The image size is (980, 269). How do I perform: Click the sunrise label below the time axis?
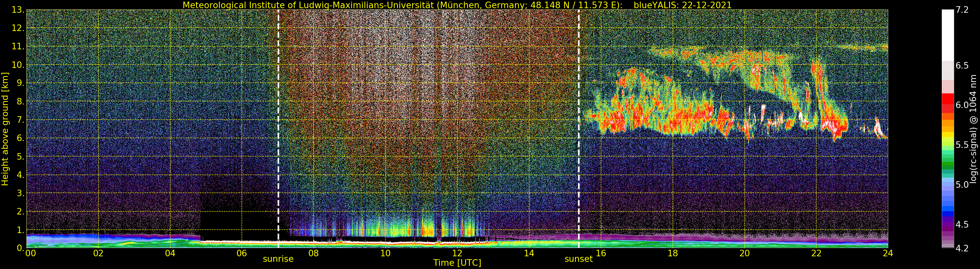[x=278, y=259]
